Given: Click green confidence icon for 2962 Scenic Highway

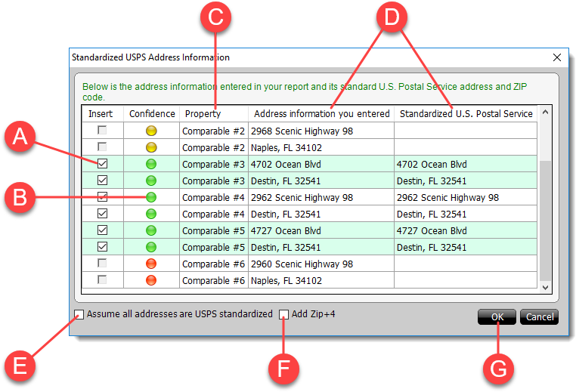Looking at the screenshot, I should [x=150, y=197].
